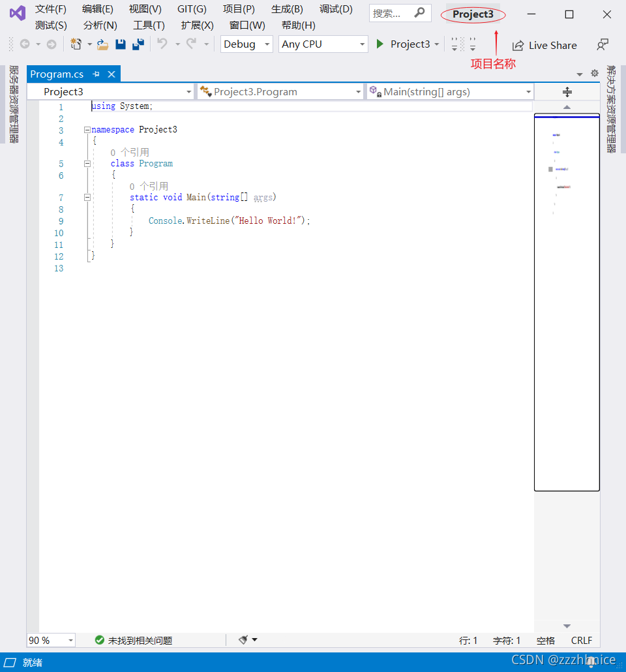Open the 工具(T) menu
Image resolution: width=626 pixels, height=672 pixels.
pos(149,25)
